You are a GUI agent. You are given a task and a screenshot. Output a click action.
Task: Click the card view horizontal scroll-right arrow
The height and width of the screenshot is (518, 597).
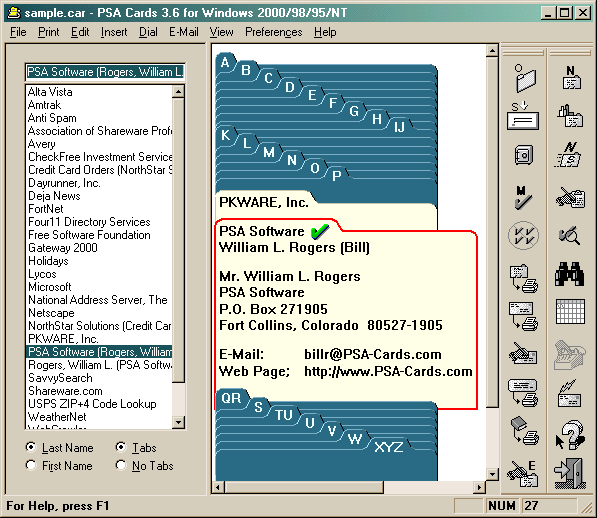(x=479, y=487)
